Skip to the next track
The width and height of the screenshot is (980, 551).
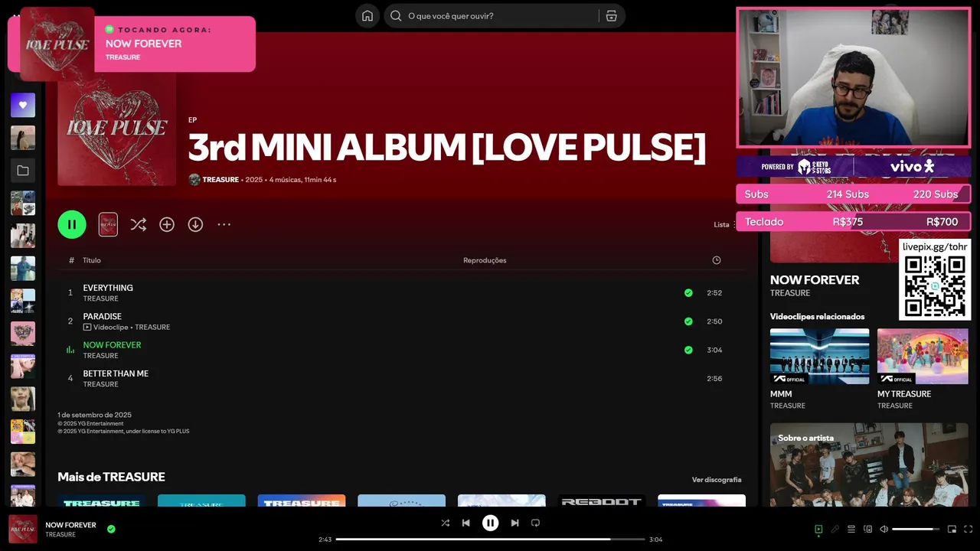point(514,523)
